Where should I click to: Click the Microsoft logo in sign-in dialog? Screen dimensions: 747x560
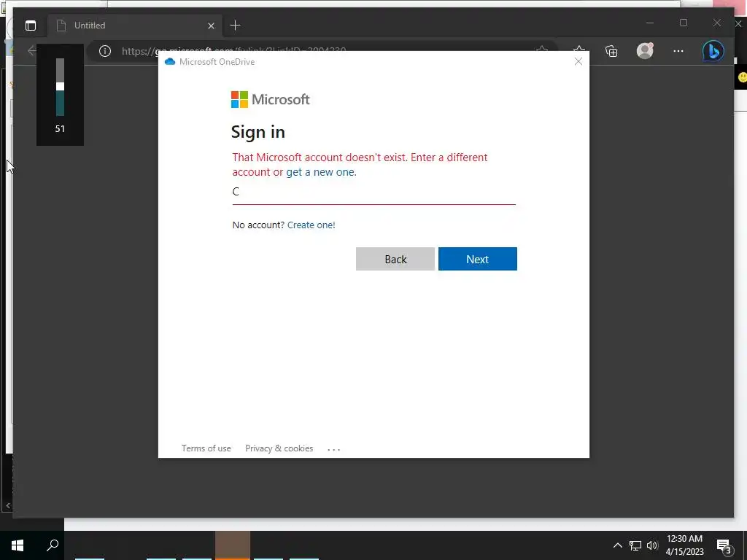271,99
